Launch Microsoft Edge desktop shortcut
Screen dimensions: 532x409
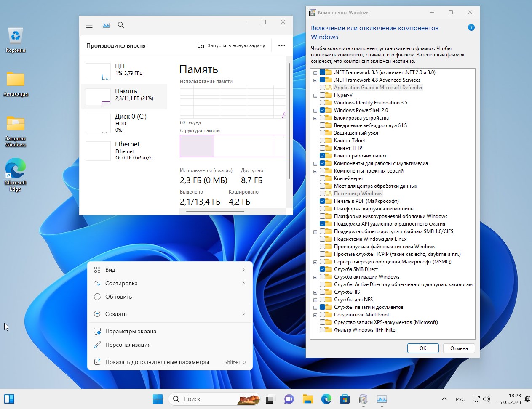(16, 175)
